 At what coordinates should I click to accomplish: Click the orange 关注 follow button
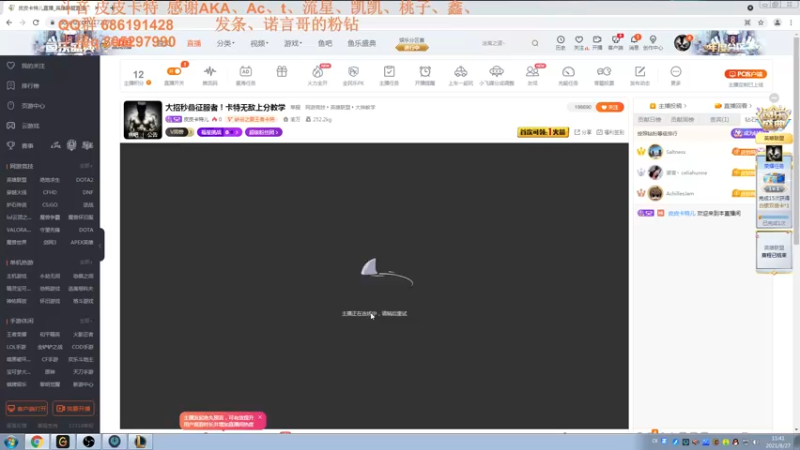point(610,107)
